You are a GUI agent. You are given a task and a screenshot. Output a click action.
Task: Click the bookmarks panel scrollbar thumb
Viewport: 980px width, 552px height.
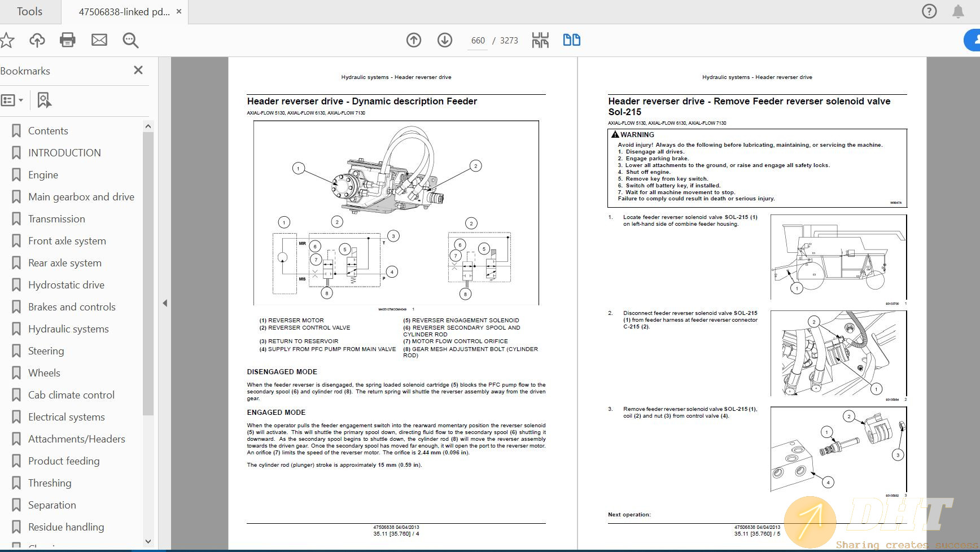click(148, 274)
